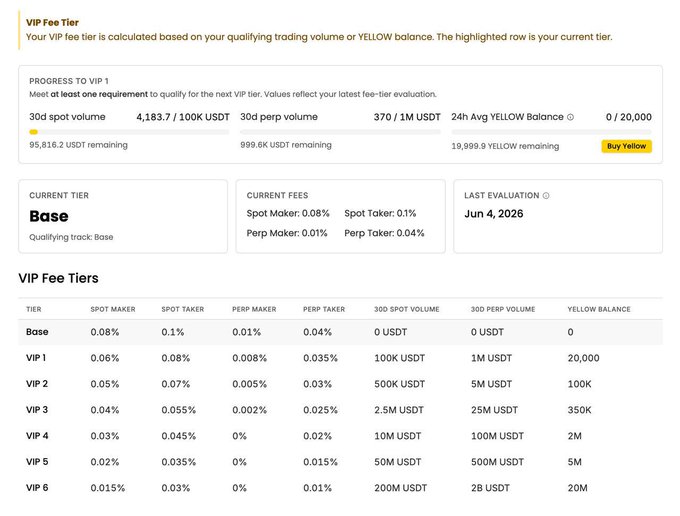Click 'Perp Maker: 0.01%' current fee
Image resolution: width=680 pixels, height=516 pixels.
pyautogui.click(x=287, y=233)
